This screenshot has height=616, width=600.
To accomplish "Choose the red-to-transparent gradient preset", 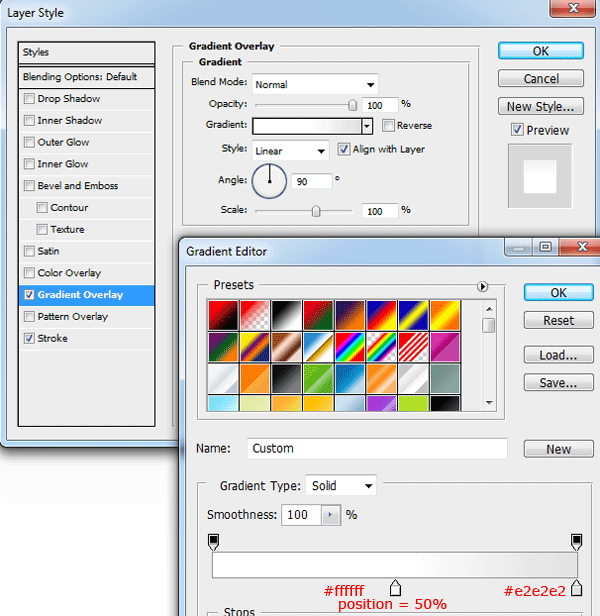I will [255, 315].
